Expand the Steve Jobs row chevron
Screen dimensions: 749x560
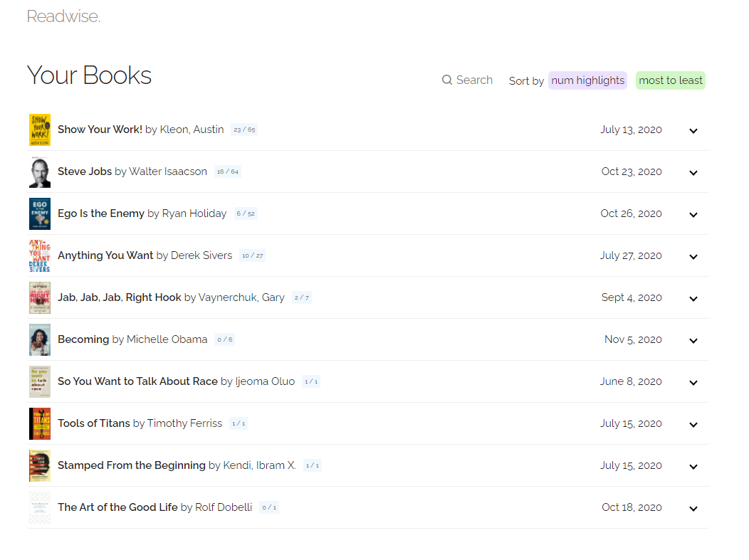point(693,173)
